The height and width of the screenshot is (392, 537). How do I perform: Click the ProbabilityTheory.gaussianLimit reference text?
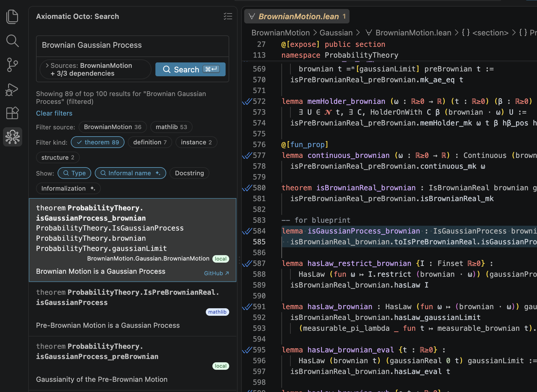101,249
